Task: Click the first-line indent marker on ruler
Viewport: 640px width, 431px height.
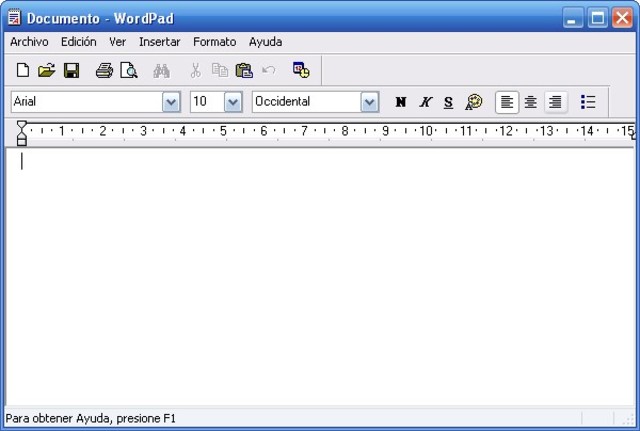Action: pos(22,124)
